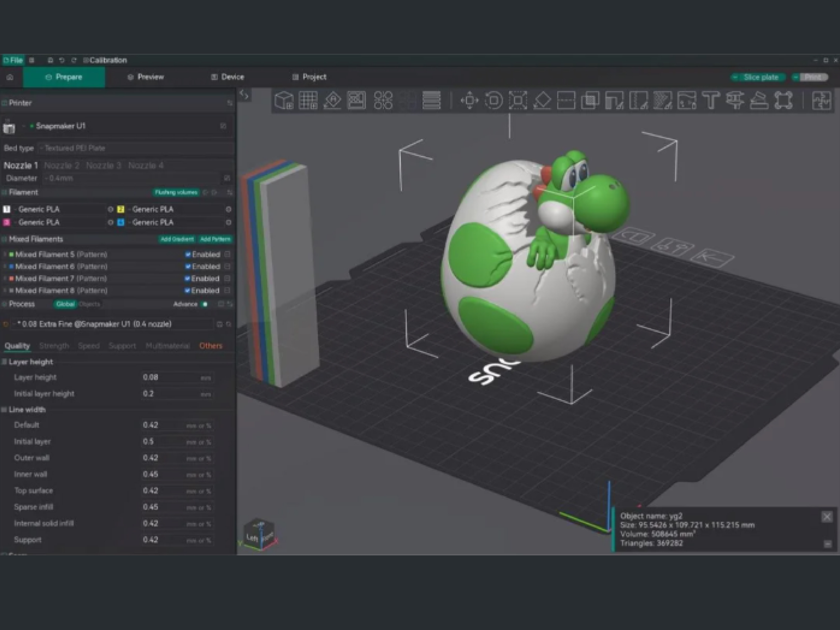Click the Arrange all objects icon
Image resolution: width=840 pixels, height=630 pixels.
tap(357, 100)
